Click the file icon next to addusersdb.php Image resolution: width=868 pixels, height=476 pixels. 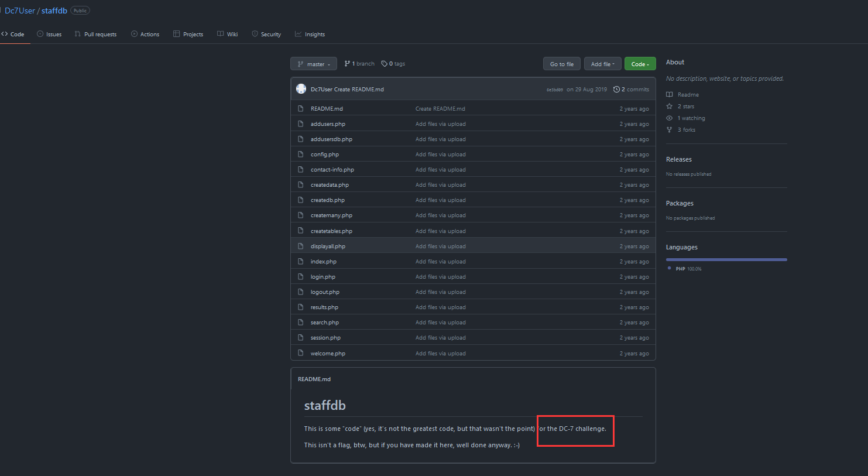pyautogui.click(x=300, y=139)
